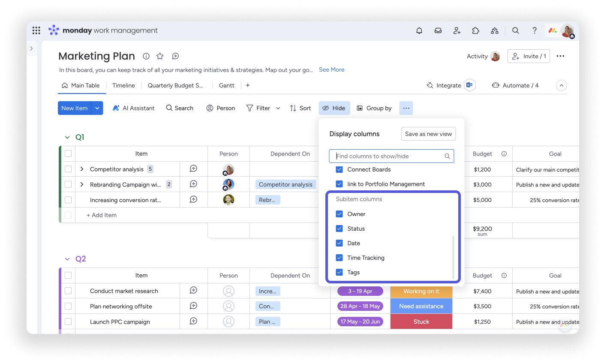604x364 pixels.
Task: Open the New Item dropdown arrow
Action: click(97, 108)
